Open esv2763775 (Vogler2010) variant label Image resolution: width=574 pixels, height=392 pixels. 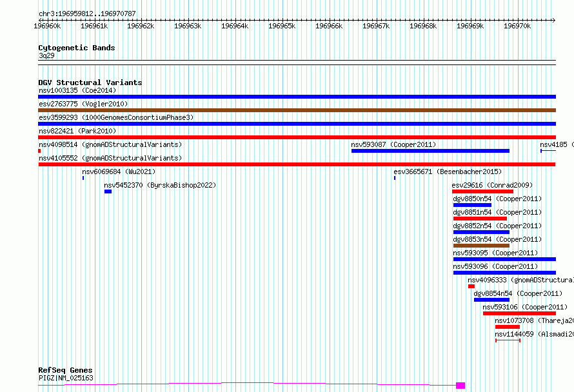[x=83, y=104]
